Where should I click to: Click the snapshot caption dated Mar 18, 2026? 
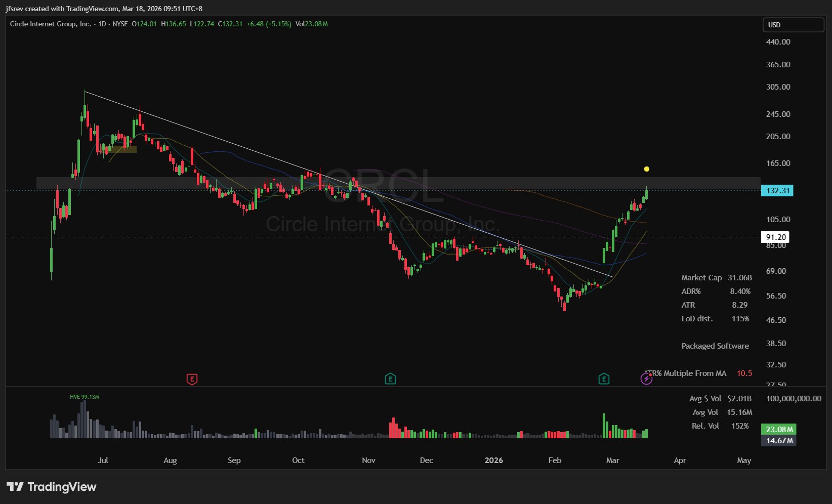(104, 9)
